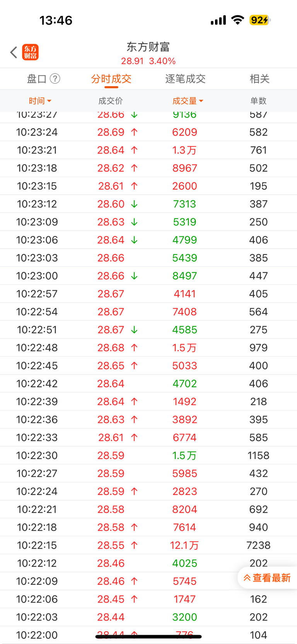
Task: Tap the 东方财富 stock title
Action: click(148, 47)
